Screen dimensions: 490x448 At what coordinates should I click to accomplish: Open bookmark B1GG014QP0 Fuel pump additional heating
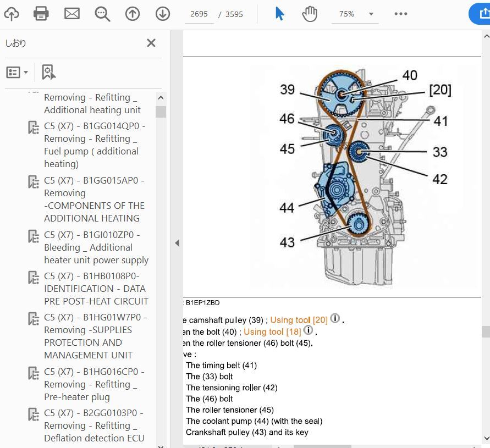click(95, 145)
